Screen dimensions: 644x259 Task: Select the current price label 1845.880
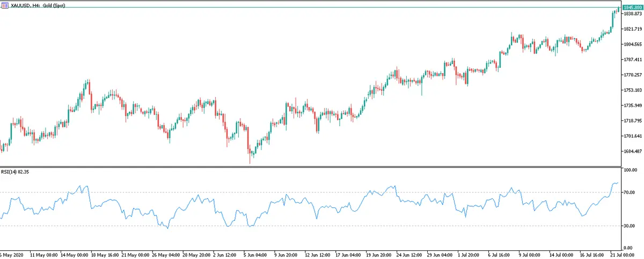(633, 7)
